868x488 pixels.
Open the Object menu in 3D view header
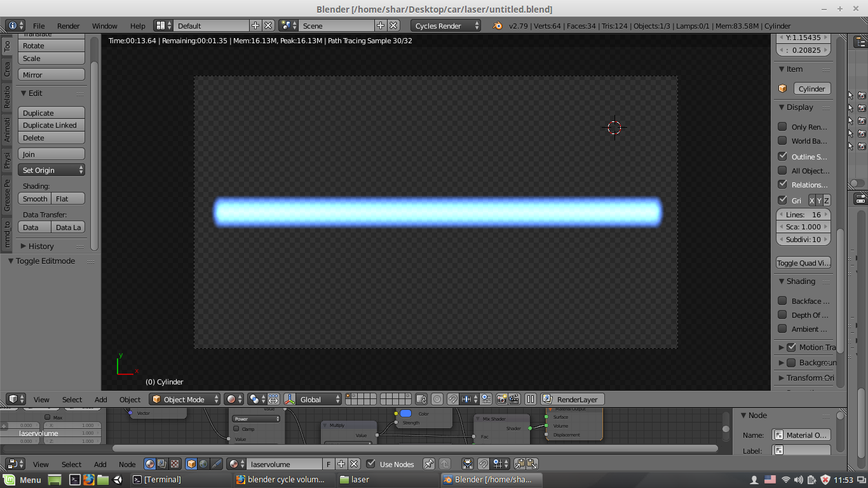coord(130,400)
